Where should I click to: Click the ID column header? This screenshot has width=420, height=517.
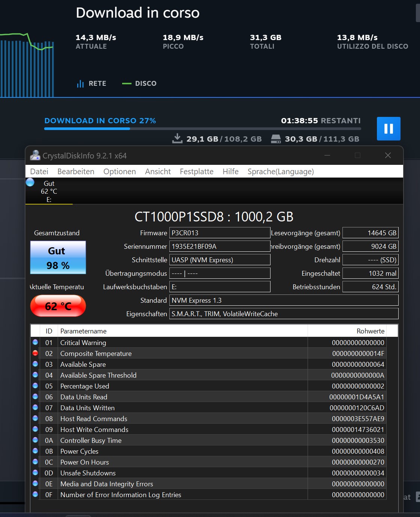point(49,331)
